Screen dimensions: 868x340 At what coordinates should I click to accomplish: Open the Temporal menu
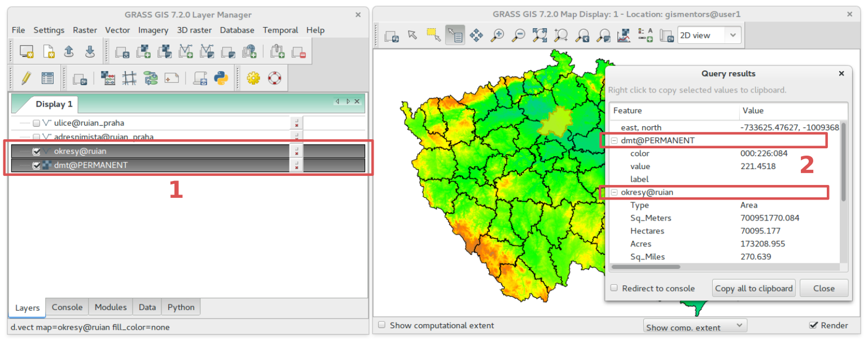click(x=280, y=30)
